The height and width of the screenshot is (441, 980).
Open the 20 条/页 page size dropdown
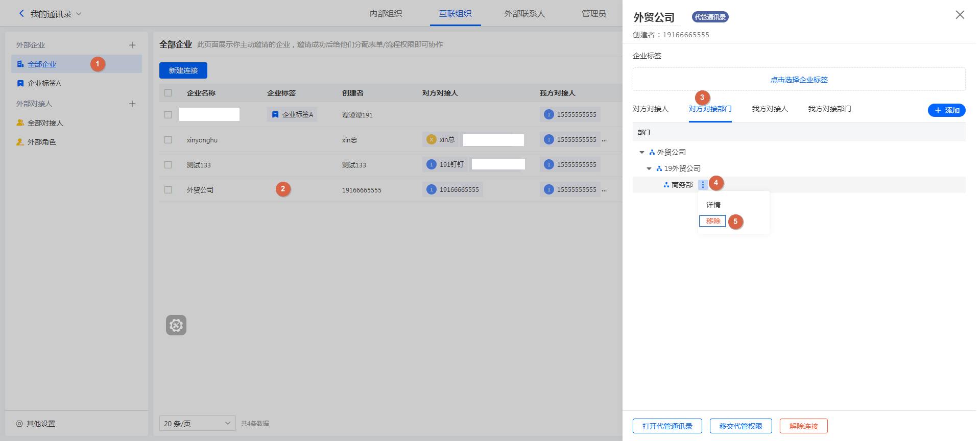(x=197, y=423)
